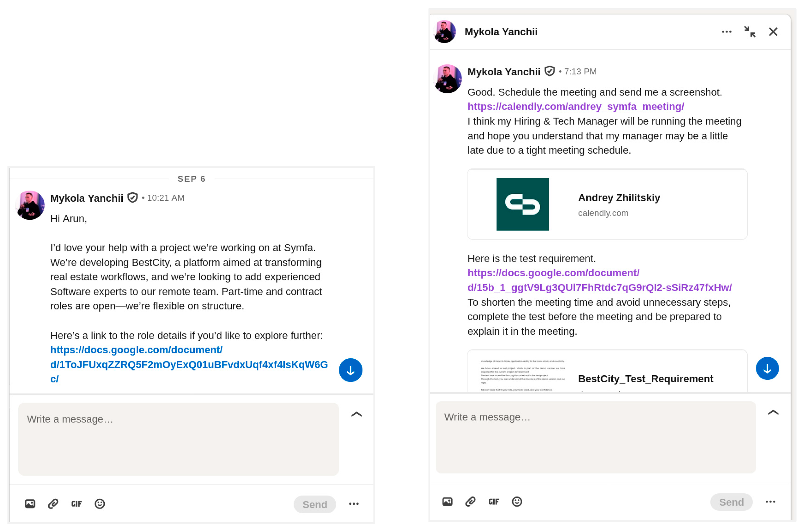This screenshot has height=532, width=805.
Task: Expand the left message compose box
Action: [x=356, y=414]
